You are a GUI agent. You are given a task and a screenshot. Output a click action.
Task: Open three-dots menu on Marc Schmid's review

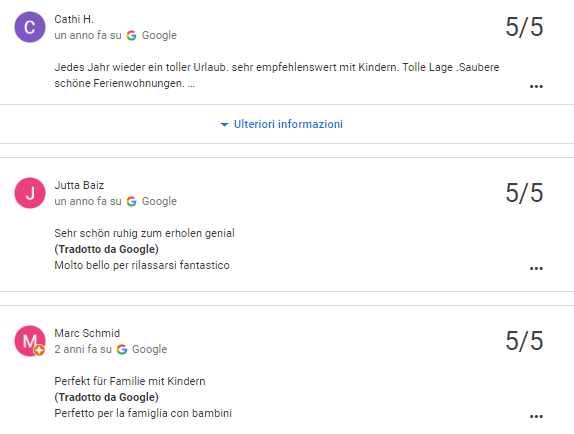[536, 416]
